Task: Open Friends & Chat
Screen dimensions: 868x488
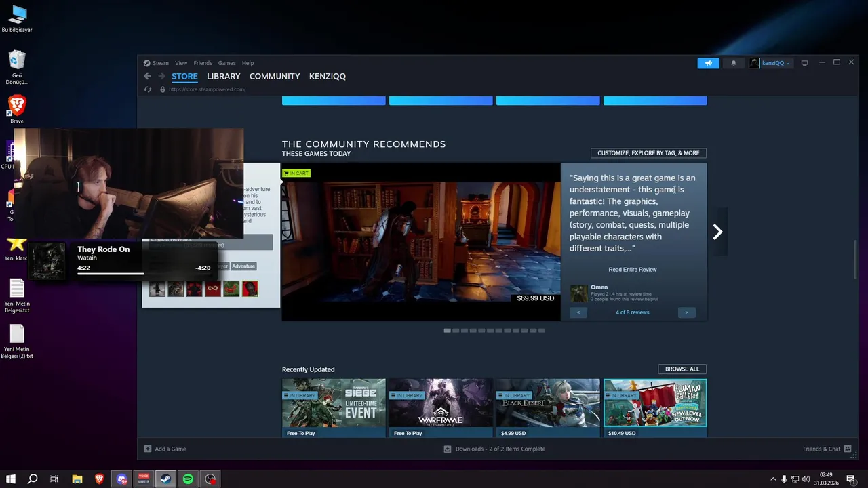Action: tap(827, 449)
